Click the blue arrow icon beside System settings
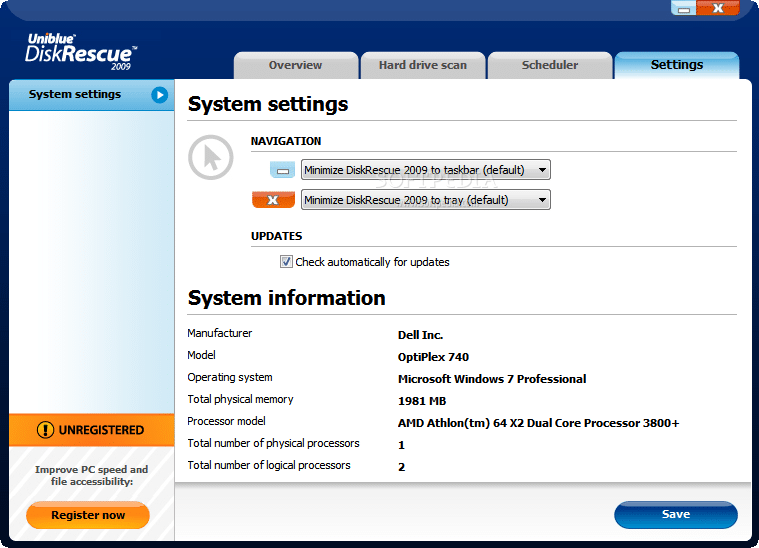This screenshot has height=548, width=759. [160, 95]
